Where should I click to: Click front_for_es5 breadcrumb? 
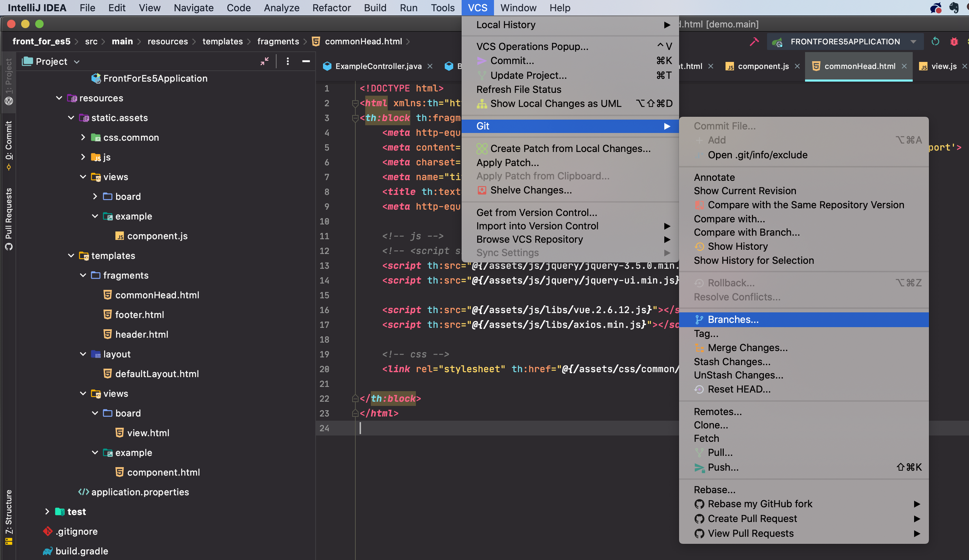[42, 42]
